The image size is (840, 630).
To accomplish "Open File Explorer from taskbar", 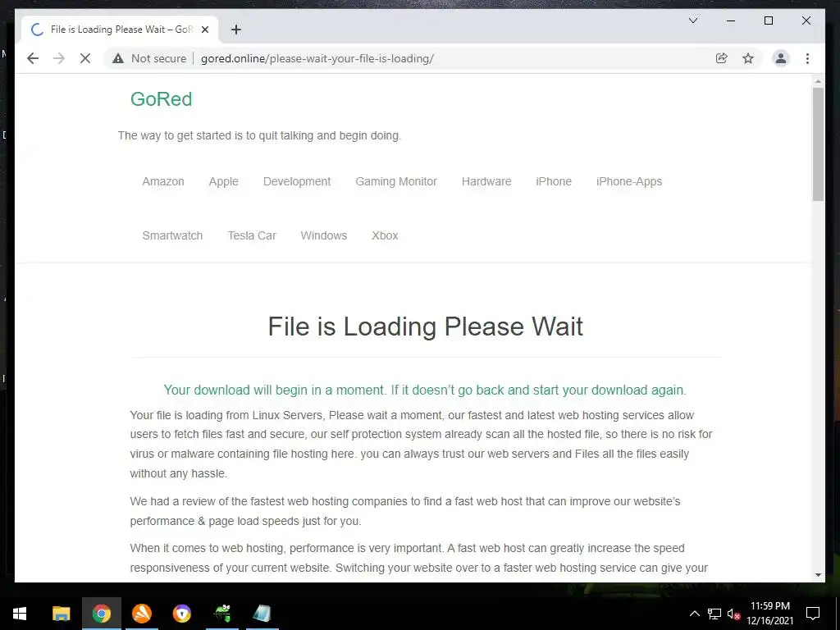I will [x=61, y=614].
